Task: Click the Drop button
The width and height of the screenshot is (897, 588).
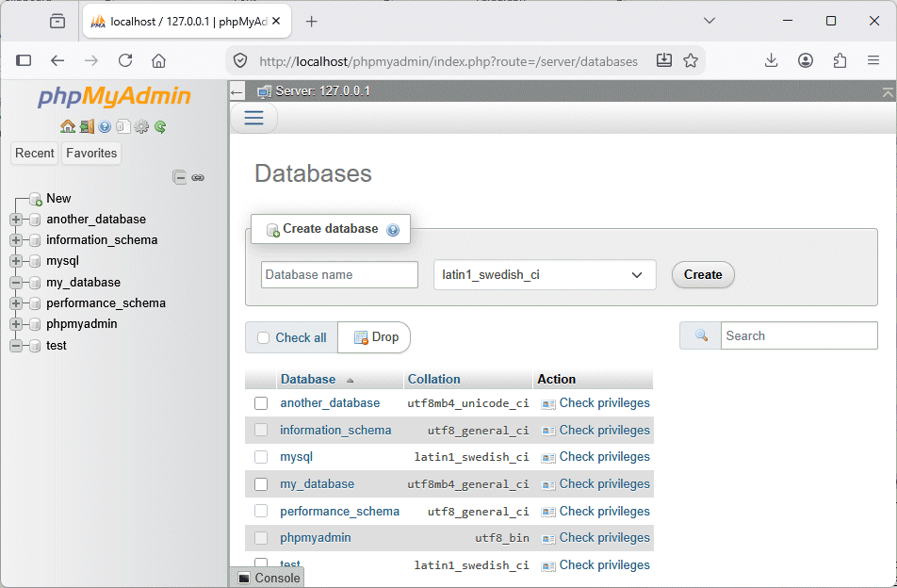Action: click(x=376, y=337)
